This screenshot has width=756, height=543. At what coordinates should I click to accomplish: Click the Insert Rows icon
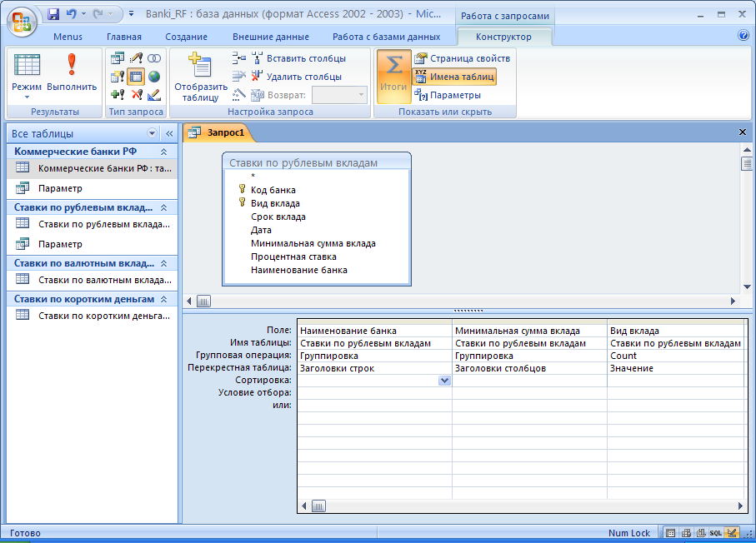(238, 58)
